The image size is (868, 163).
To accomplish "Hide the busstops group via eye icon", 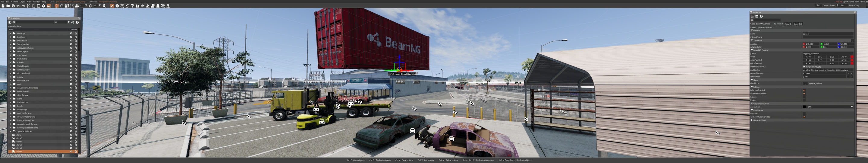I will pos(71,34).
